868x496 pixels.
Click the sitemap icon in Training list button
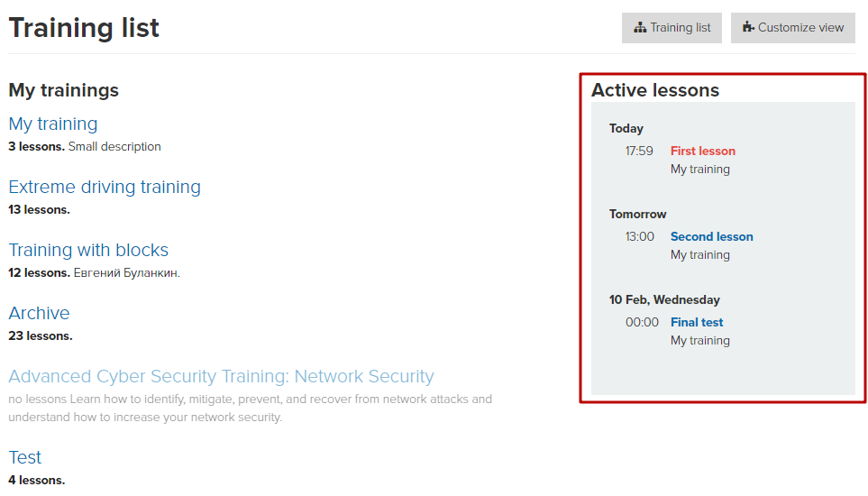(640, 28)
